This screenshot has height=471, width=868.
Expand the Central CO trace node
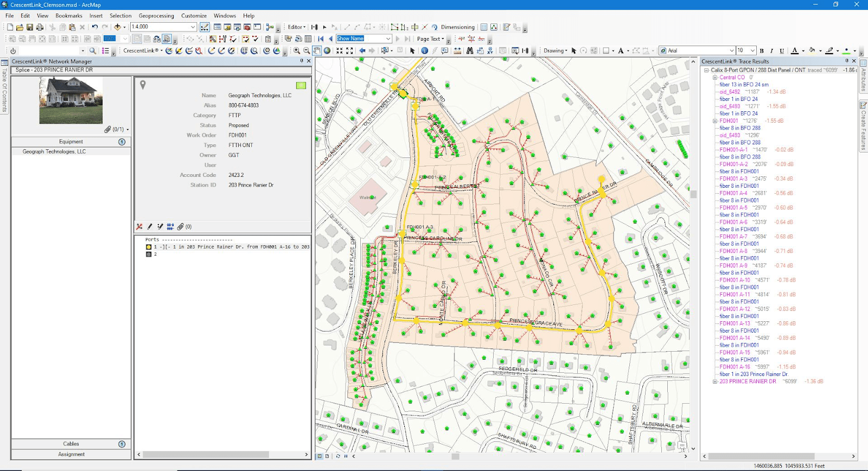point(715,78)
